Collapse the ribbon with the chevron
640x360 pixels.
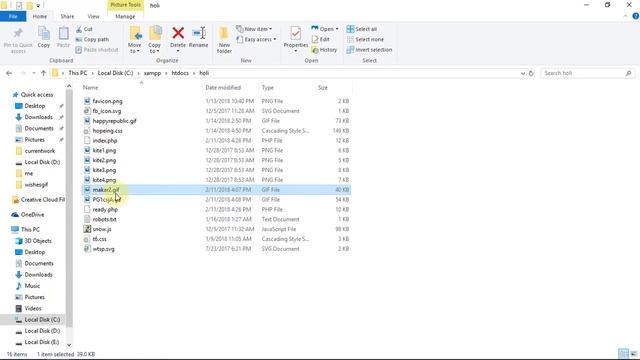(626, 16)
